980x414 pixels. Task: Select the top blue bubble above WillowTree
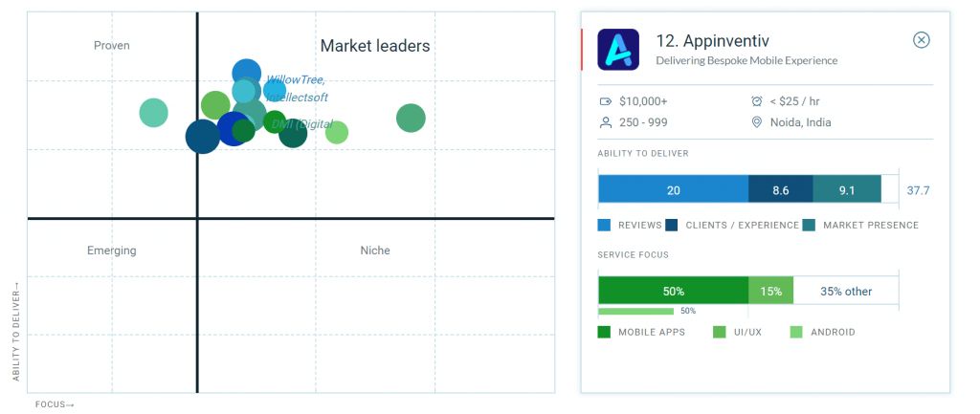(x=246, y=73)
